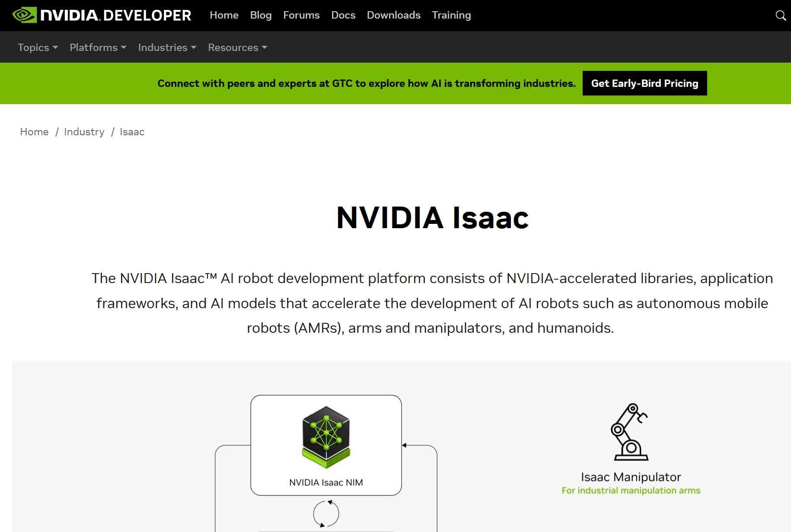The height and width of the screenshot is (532, 791).
Task: Open the search magnifier icon
Action: 781,16
